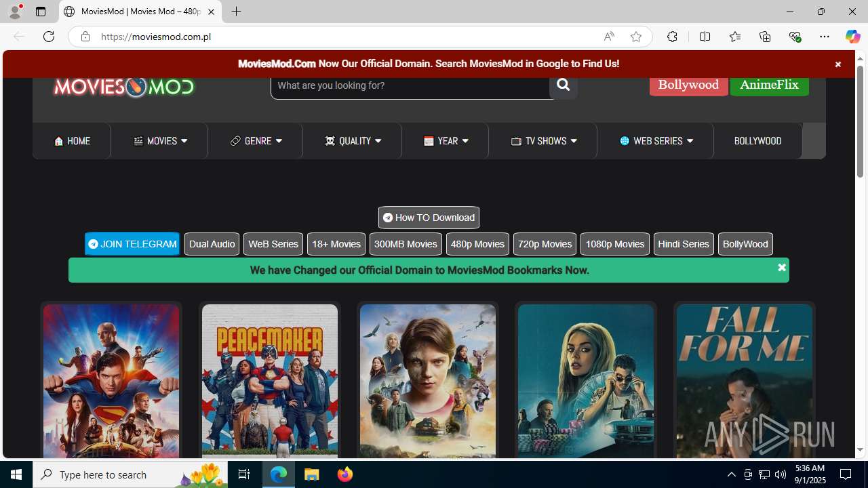The width and height of the screenshot is (868, 488).
Task: Click the search magnifier button
Action: 563,86
